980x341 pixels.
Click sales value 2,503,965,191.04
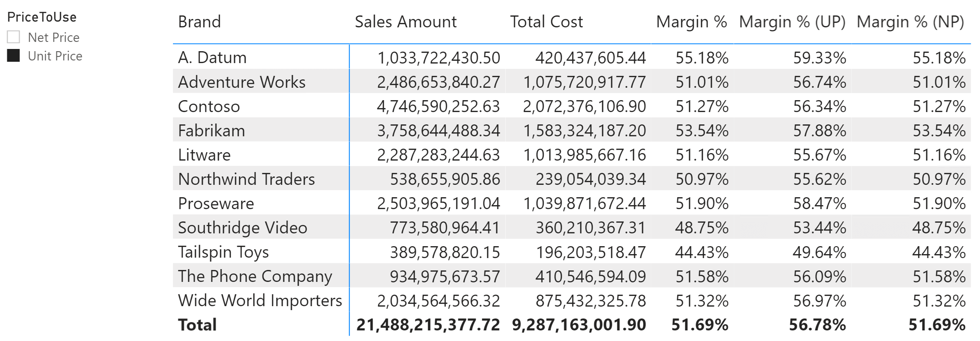[x=438, y=203]
